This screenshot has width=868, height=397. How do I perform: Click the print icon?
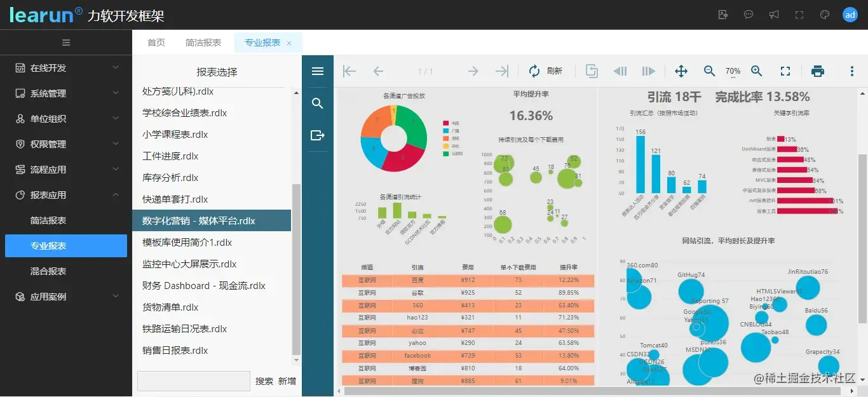(x=818, y=71)
